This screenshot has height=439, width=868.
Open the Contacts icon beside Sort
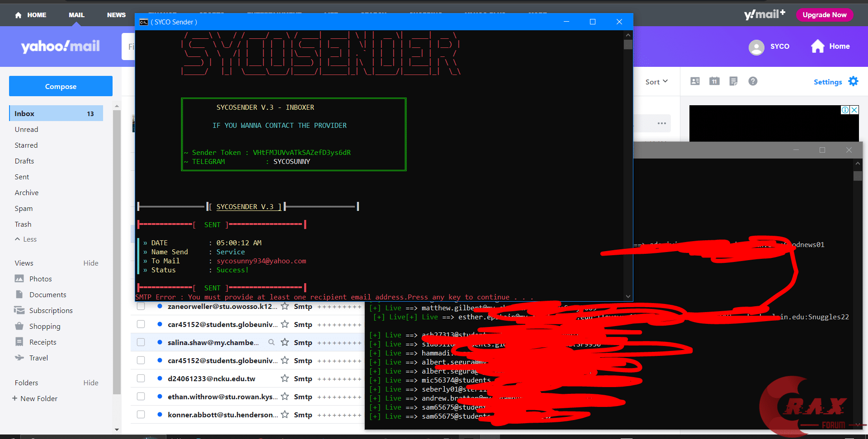[x=695, y=81]
